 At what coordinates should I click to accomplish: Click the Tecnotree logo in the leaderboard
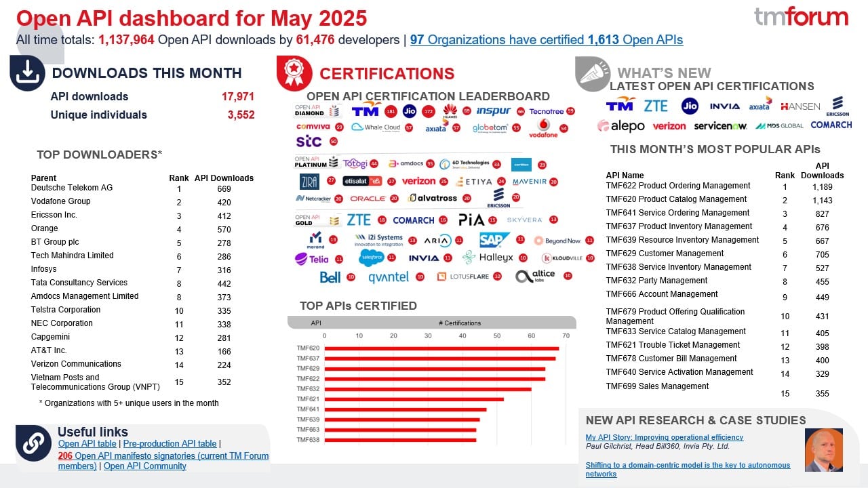(546, 111)
